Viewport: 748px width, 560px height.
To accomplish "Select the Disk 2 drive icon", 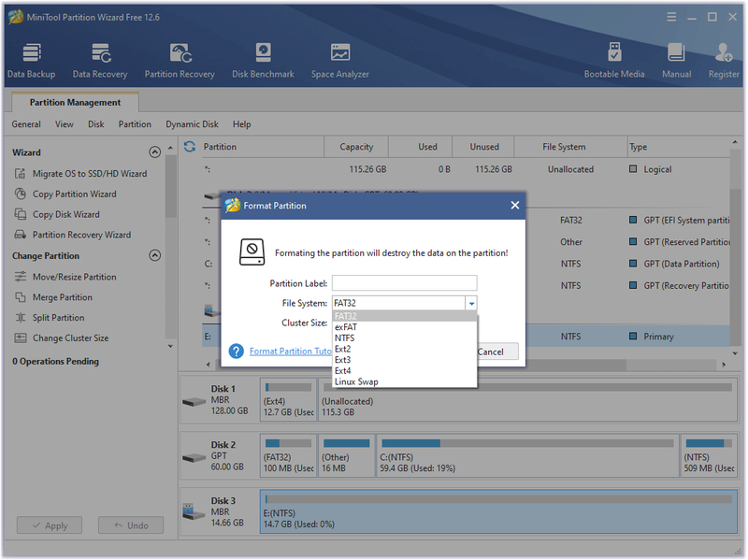I will point(194,458).
